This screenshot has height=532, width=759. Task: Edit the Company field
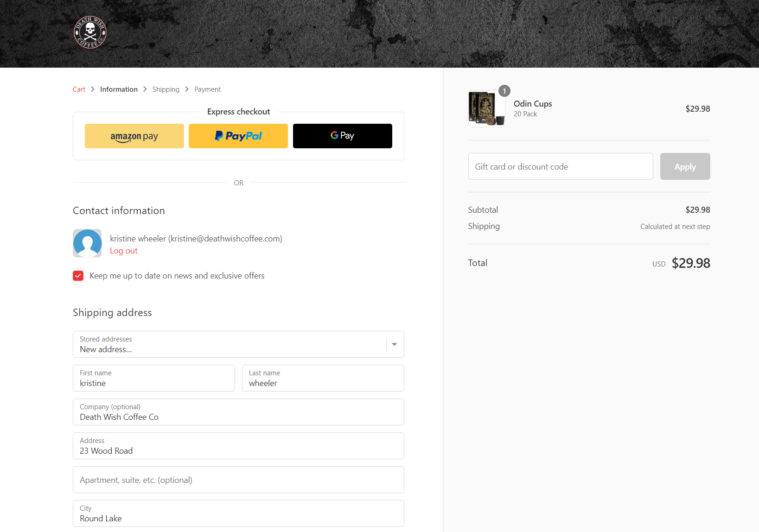(238, 412)
